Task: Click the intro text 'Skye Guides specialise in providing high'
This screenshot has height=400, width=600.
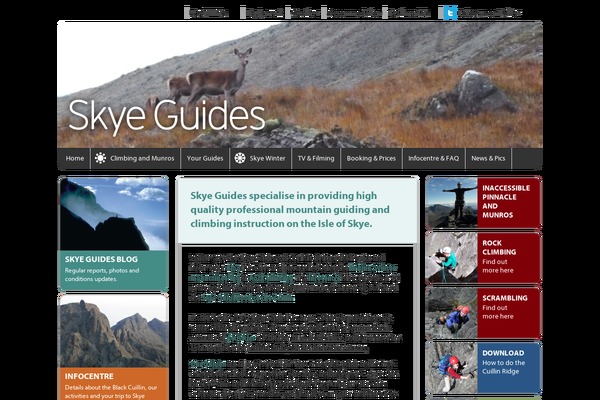Action: pyautogui.click(x=284, y=196)
